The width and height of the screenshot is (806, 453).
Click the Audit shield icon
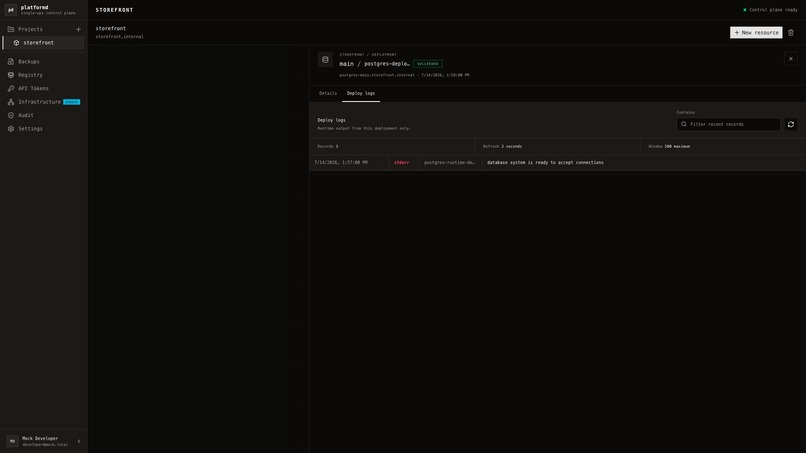(x=11, y=115)
